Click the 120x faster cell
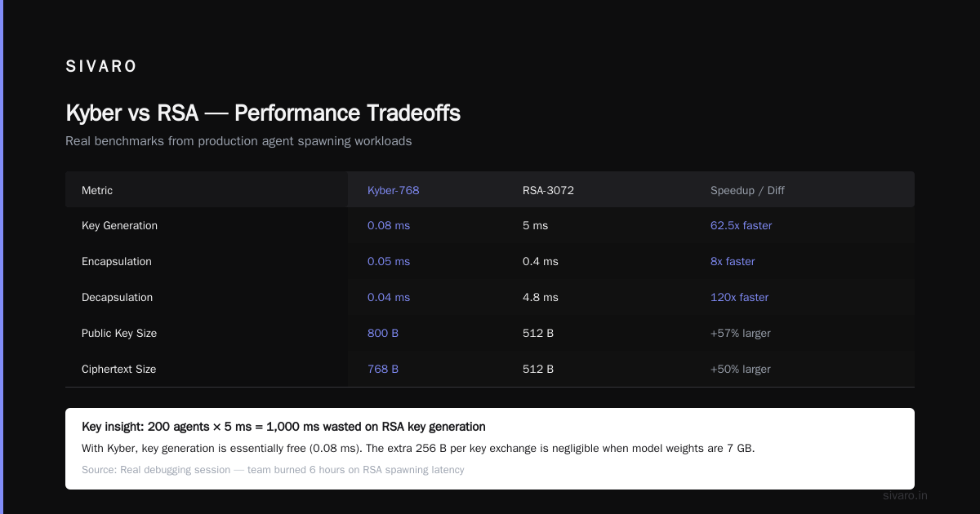The height and width of the screenshot is (514, 980). click(739, 297)
